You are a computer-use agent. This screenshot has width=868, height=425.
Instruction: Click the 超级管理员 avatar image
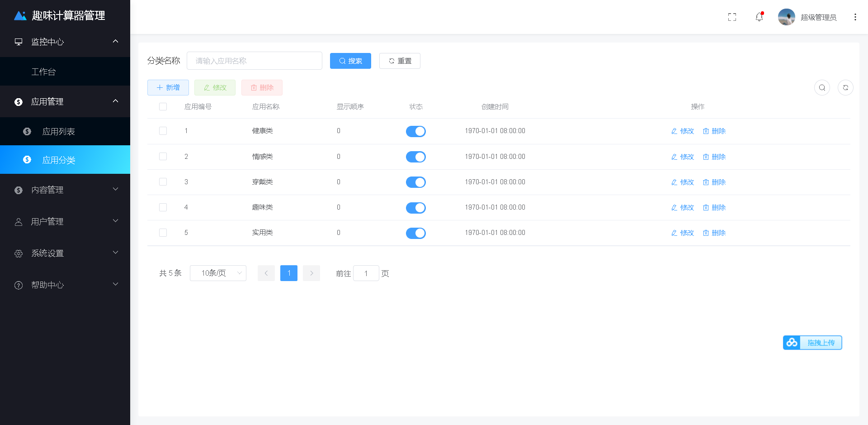(787, 17)
